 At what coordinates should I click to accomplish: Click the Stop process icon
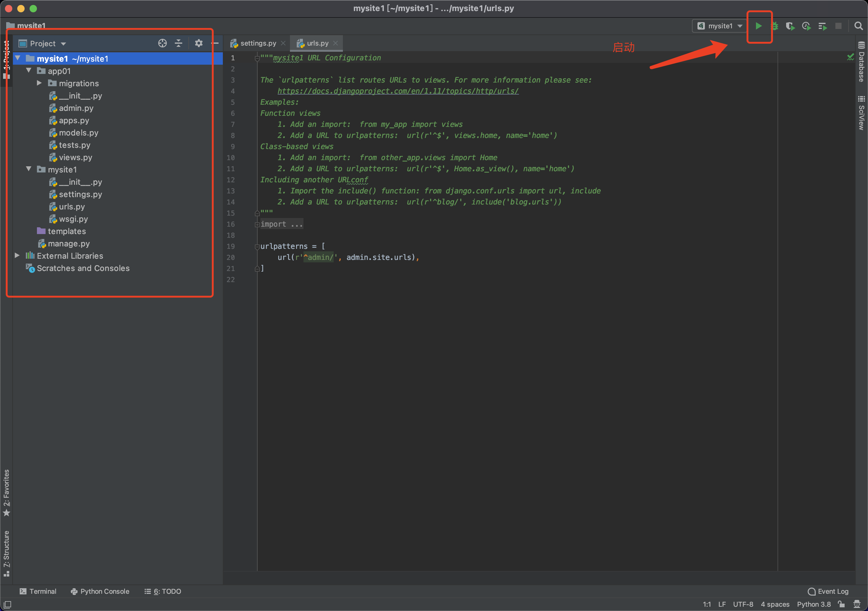point(838,26)
